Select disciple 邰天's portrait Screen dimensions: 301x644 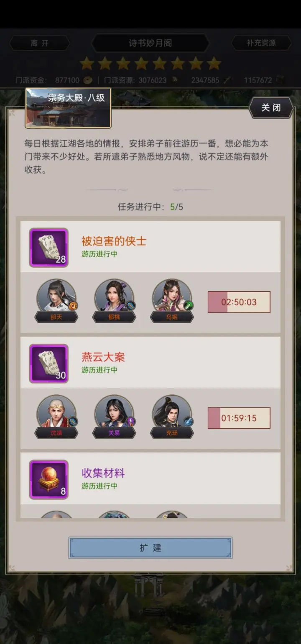(56, 296)
